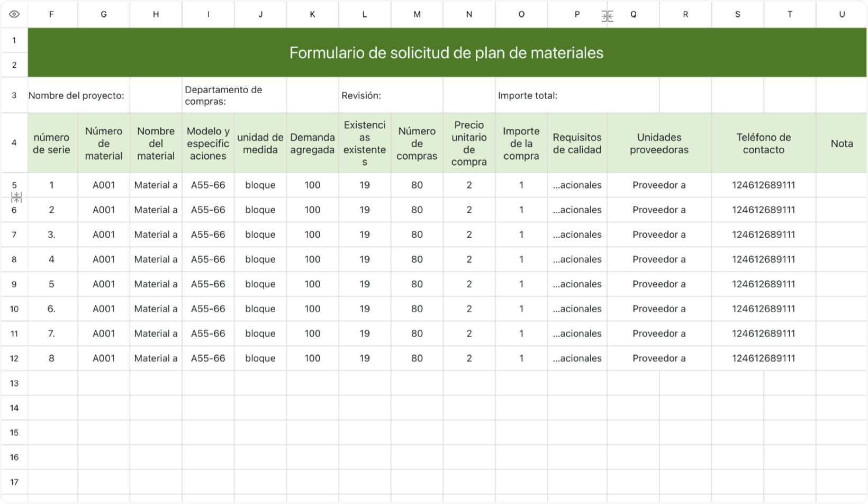Click the 'Unidades proveedoras' header cell

[x=659, y=143]
